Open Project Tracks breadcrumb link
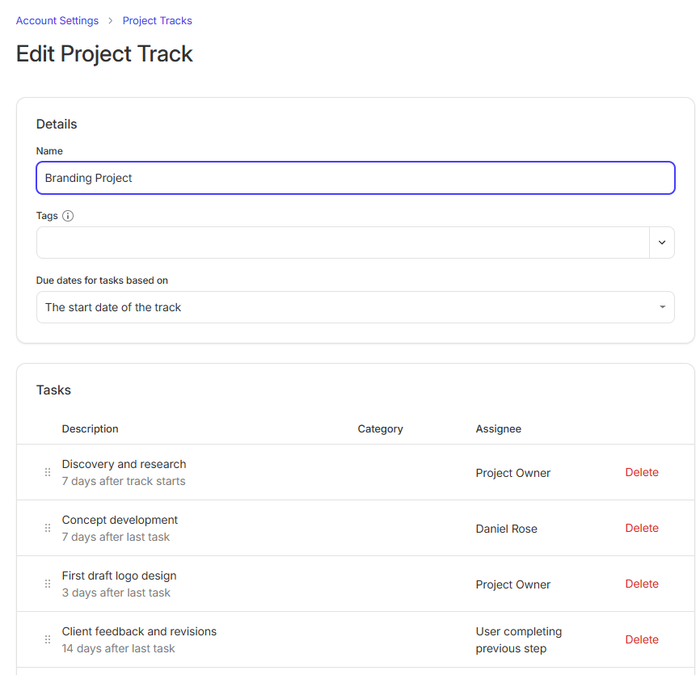The image size is (700, 675). click(x=157, y=21)
